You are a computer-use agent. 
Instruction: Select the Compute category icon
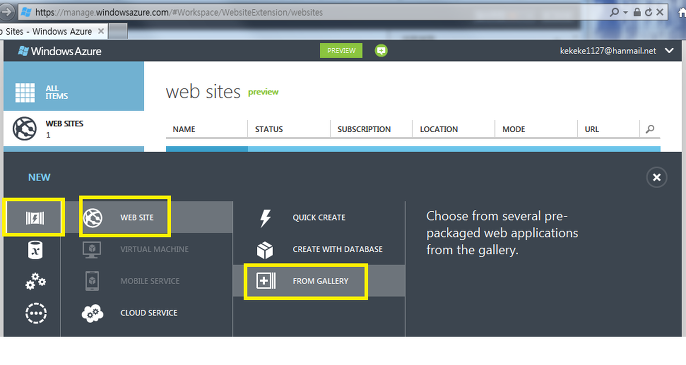pos(35,218)
